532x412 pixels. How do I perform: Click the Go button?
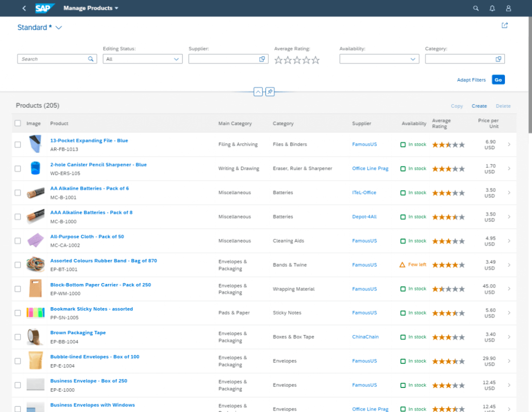pyautogui.click(x=498, y=80)
